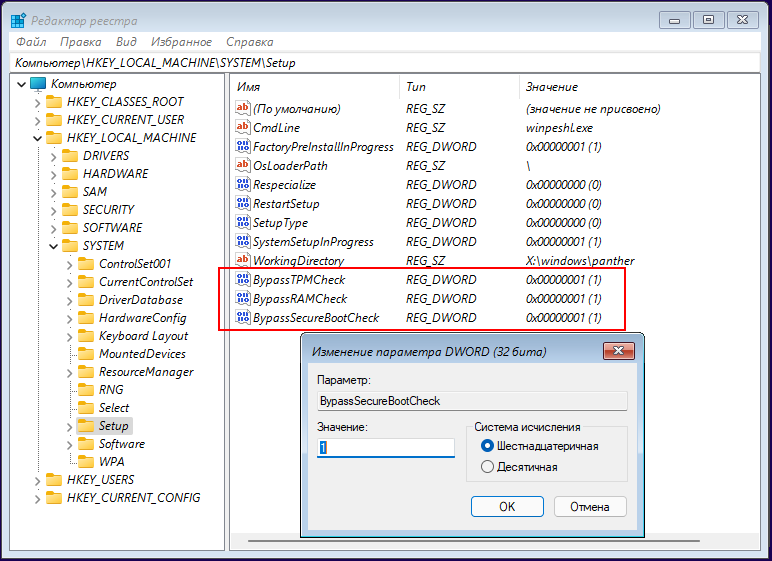Click the SAM folder icon
The width and height of the screenshot is (772, 561).
click(69, 192)
